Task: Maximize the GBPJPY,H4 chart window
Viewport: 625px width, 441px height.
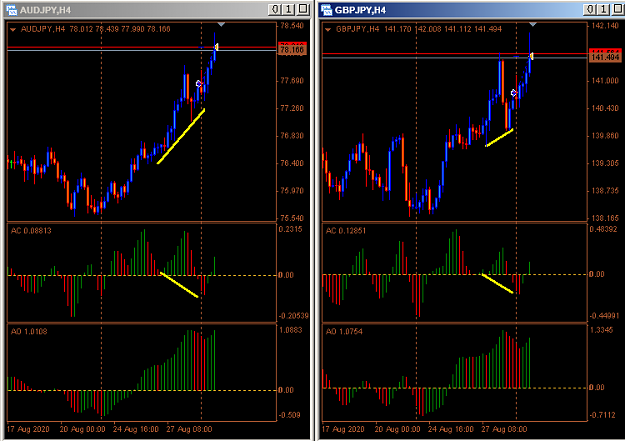Action: click(x=603, y=9)
